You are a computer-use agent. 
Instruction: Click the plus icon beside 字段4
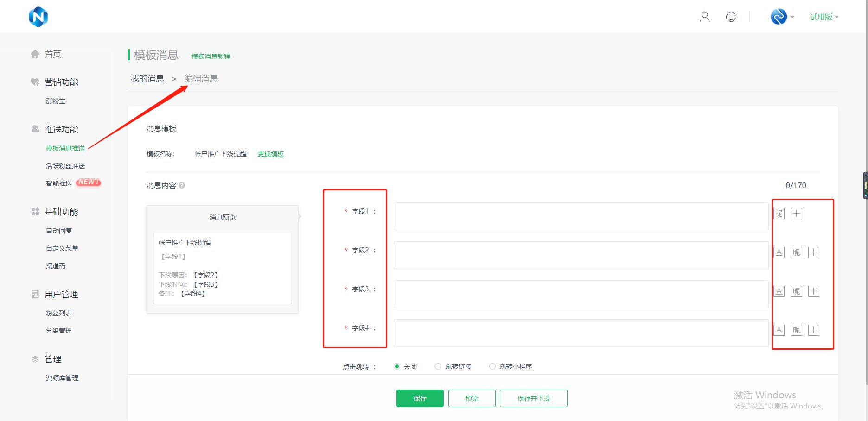[813, 330]
